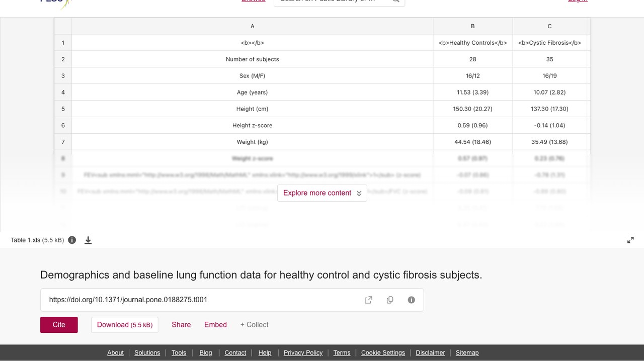
Task: Open Cookie Settings in the footer
Action: click(x=383, y=353)
